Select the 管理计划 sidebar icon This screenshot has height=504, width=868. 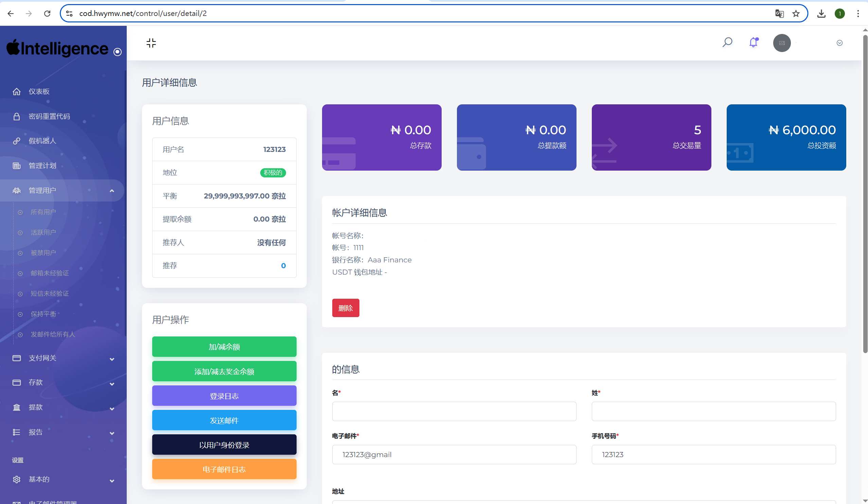17,166
